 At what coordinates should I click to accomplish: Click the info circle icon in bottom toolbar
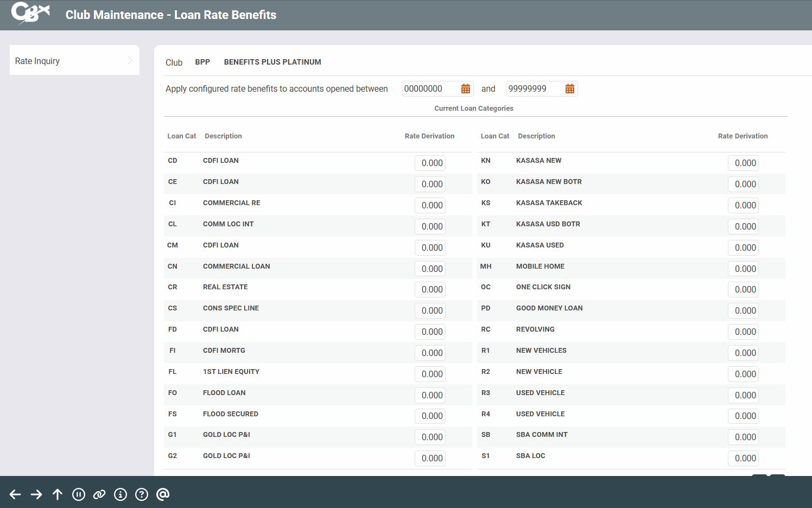pos(120,494)
